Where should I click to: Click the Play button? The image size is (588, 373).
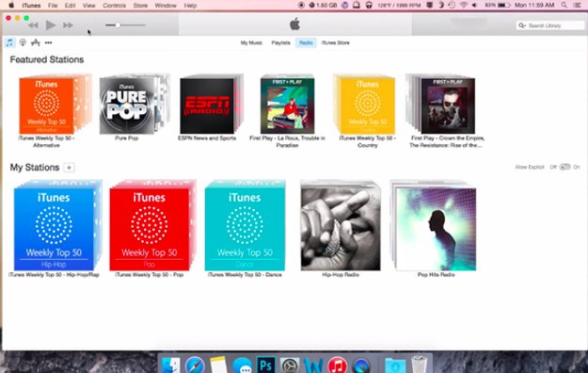pyautogui.click(x=50, y=25)
